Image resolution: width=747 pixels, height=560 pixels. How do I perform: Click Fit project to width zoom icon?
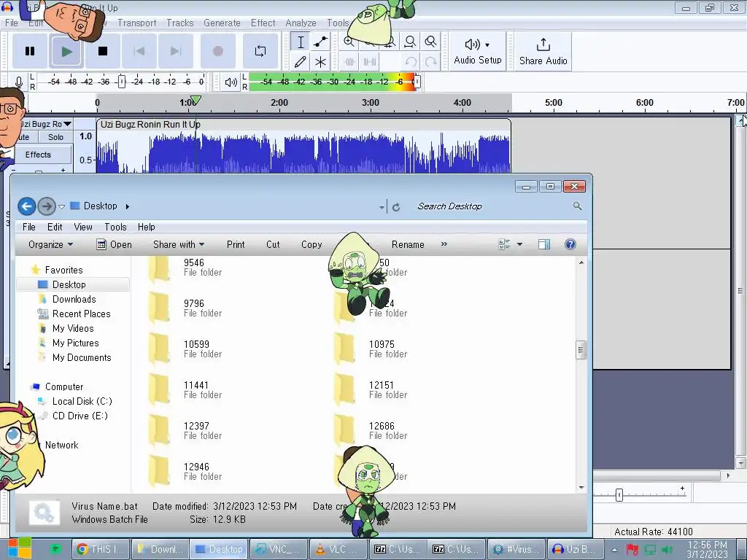[x=410, y=42]
